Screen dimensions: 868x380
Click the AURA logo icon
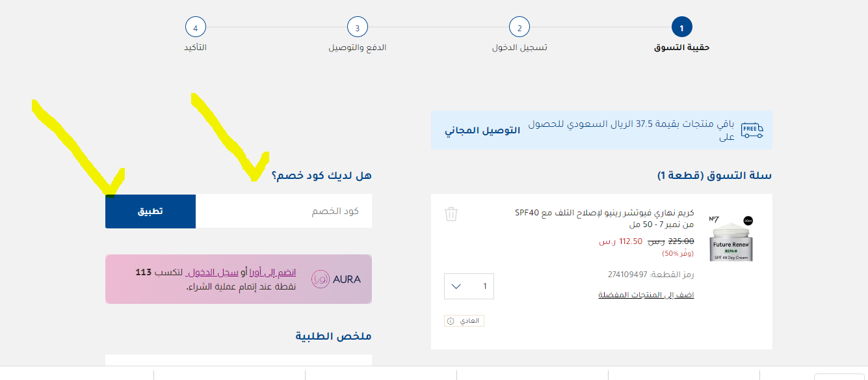coord(320,279)
